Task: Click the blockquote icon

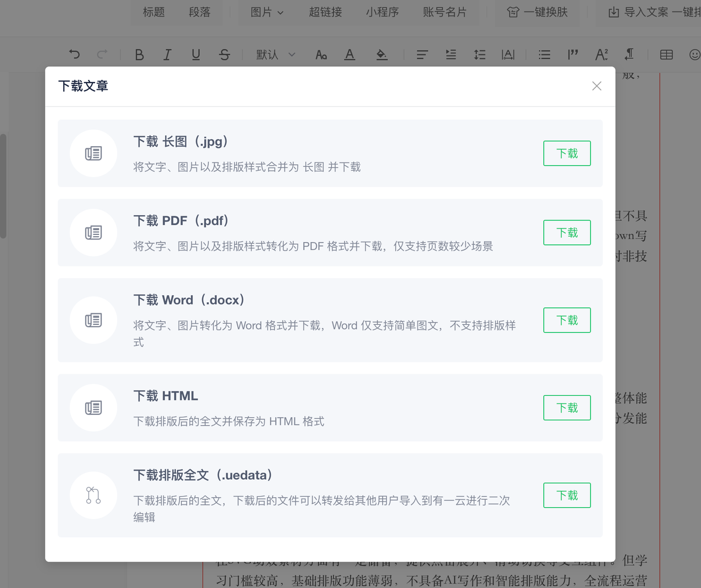Action: pos(572,54)
